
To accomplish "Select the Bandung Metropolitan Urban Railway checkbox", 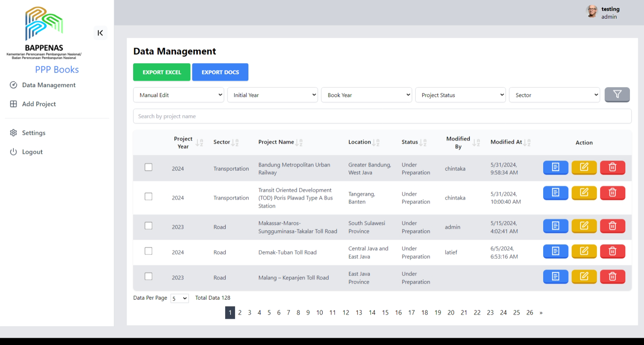I will point(148,167).
